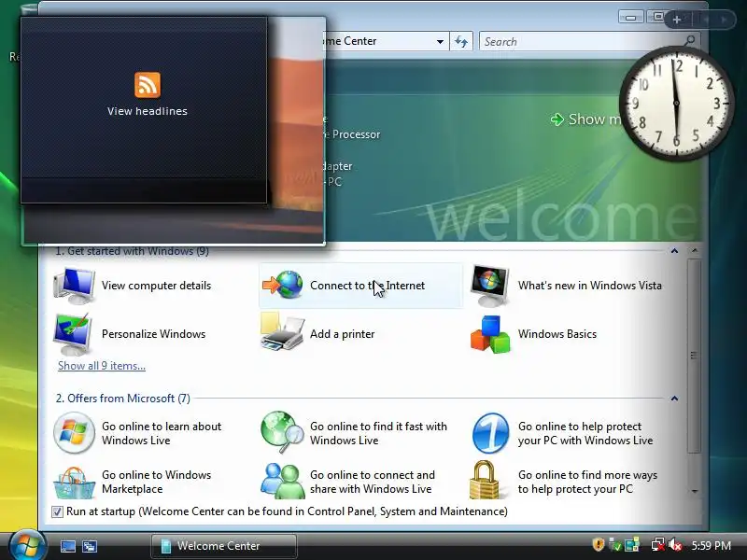This screenshot has width=747, height=560.
Task: Click the security shield tray icon
Action: click(599, 544)
